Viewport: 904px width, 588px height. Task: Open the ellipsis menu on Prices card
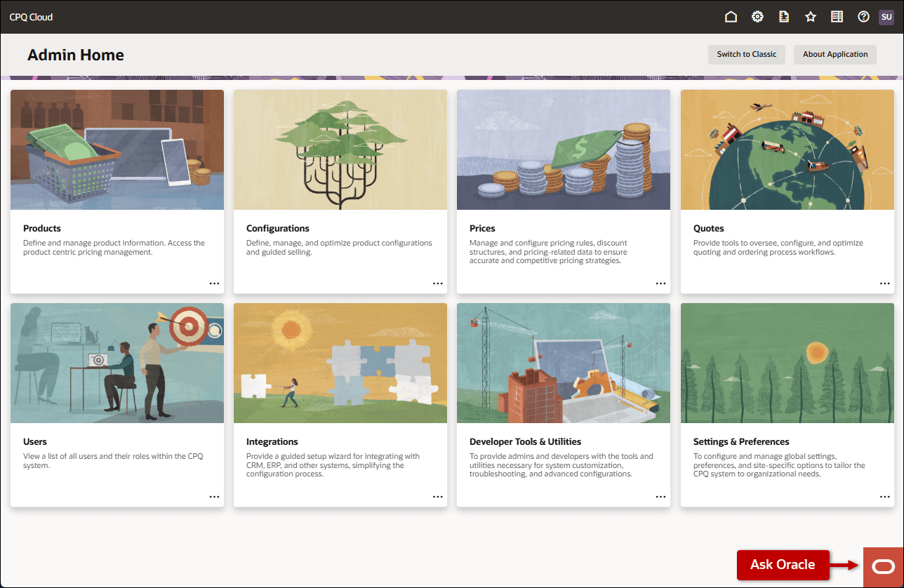pyautogui.click(x=660, y=283)
